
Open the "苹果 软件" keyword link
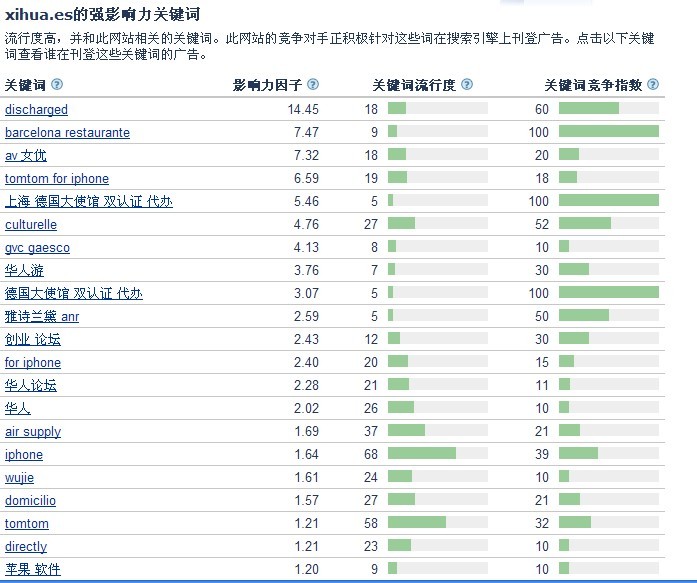coord(33,569)
